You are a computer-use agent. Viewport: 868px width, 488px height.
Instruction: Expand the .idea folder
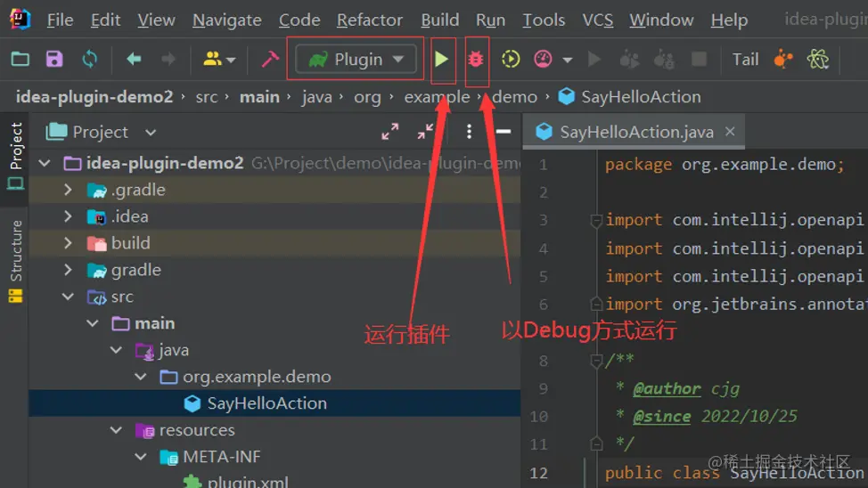pos(68,216)
